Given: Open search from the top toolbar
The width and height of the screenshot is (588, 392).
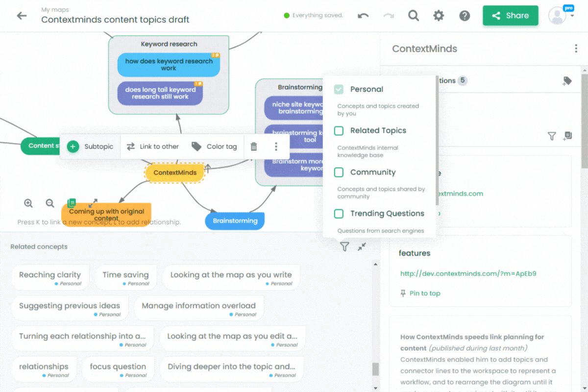Looking at the screenshot, I should (x=414, y=15).
